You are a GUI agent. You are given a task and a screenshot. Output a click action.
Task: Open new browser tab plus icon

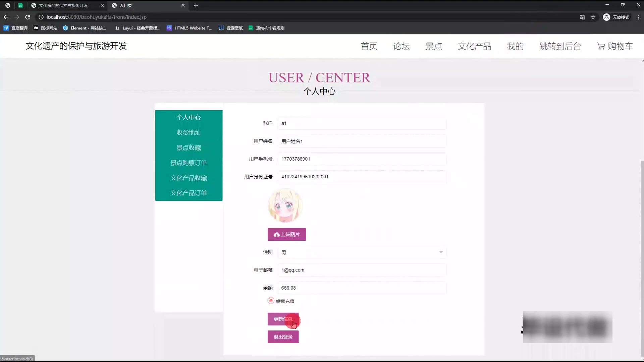coord(196,5)
